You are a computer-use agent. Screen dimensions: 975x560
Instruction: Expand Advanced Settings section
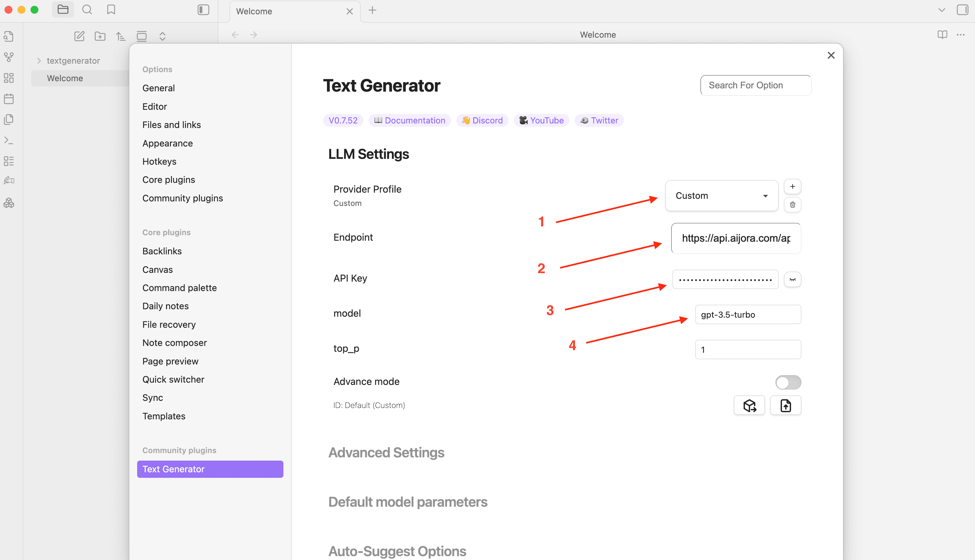[x=386, y=452]
